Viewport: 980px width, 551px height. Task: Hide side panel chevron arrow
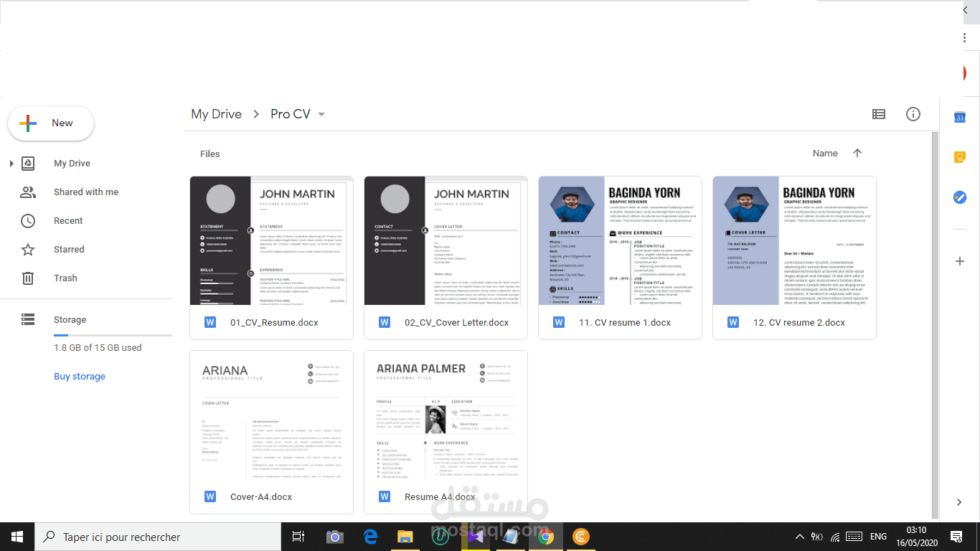tap(960, 502)
